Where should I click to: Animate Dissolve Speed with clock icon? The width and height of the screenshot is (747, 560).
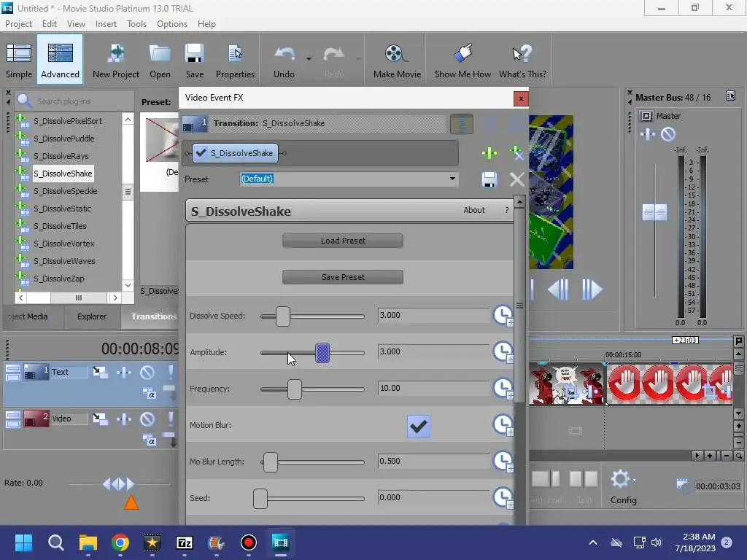tap(503, 316)
